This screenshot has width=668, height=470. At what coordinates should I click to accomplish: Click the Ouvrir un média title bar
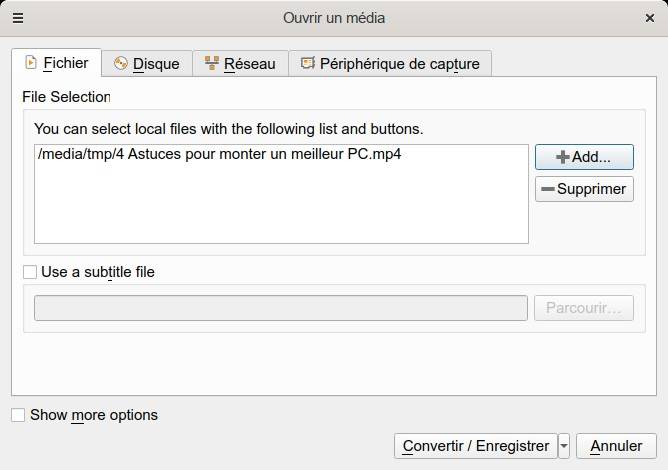pos(334,18)
